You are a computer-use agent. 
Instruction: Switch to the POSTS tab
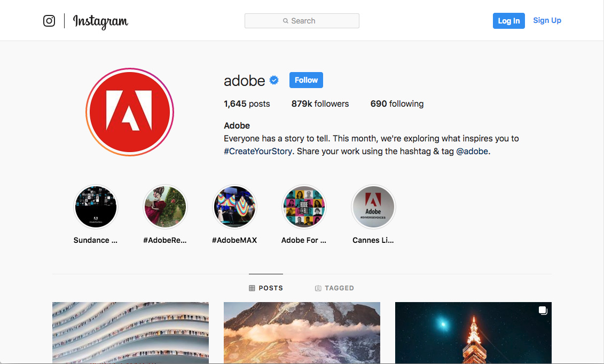click(266, 288)
